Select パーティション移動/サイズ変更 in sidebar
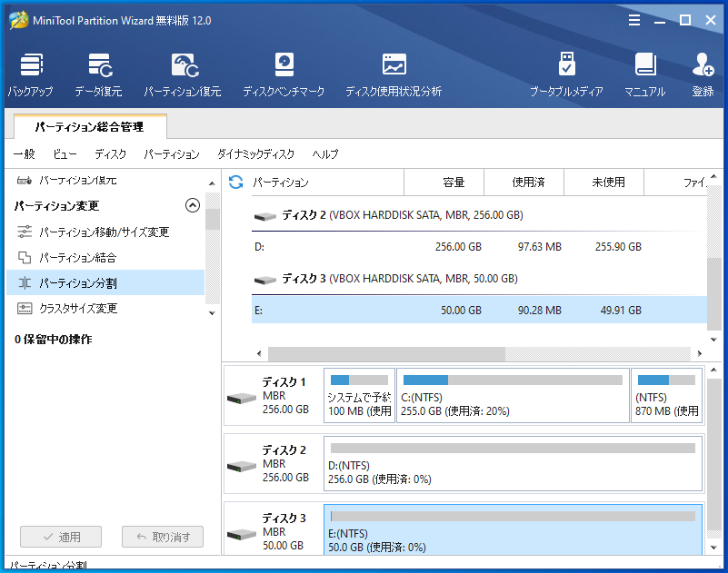The height and width of the screenshot is (573, 728). tap(105, 232)
